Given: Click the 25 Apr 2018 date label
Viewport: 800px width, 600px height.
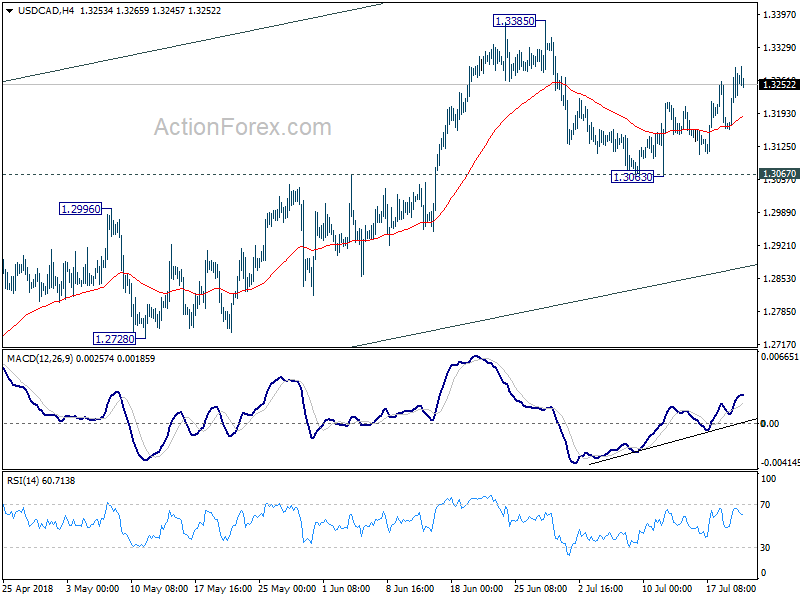Looking at the screenshot, I should (x=28, y=589).
